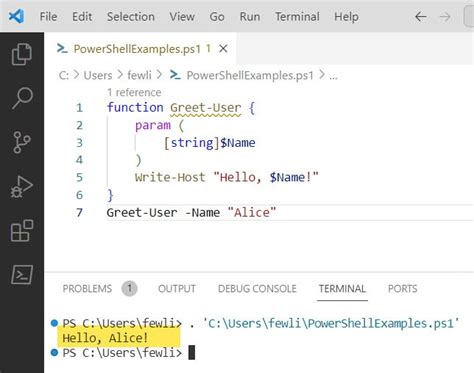Image resolution: width=474 pixels, height=373 pixels.
Task: Open the Run and Debug view
Action: [22, 187]
